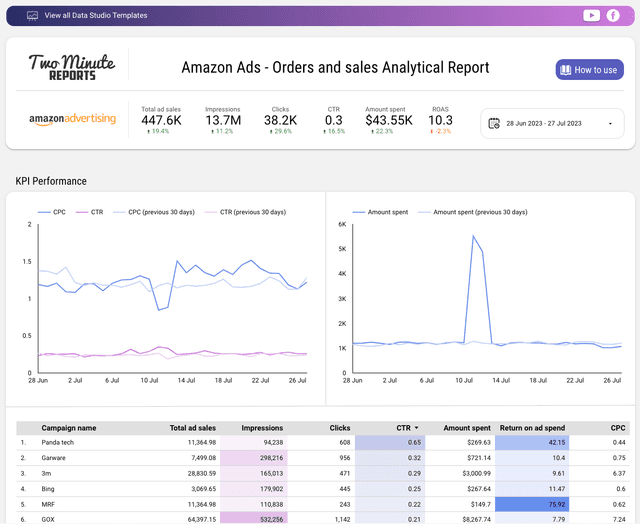Select the MRF campaign row
The width and height of the screenshot is (640, 524).
323,504
